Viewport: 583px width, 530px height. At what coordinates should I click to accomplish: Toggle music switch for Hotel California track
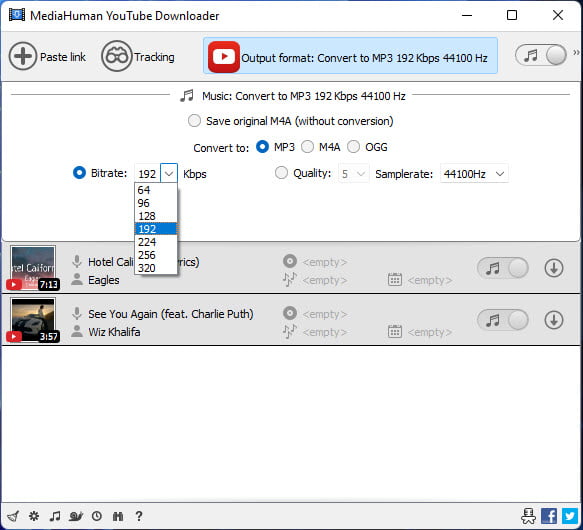point(502,268)
